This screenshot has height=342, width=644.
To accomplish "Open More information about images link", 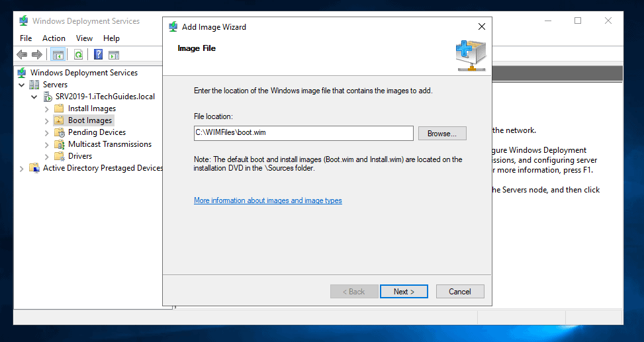I will 268,200.
